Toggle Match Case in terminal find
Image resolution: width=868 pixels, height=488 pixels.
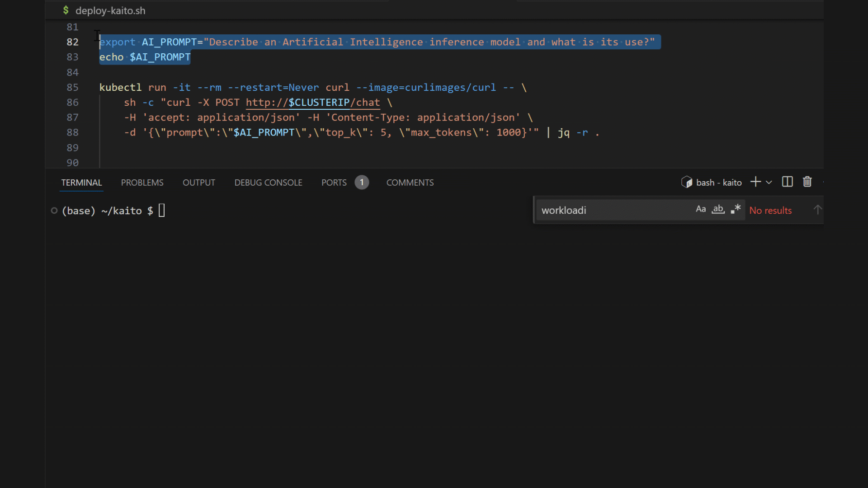tap(701, 209)
